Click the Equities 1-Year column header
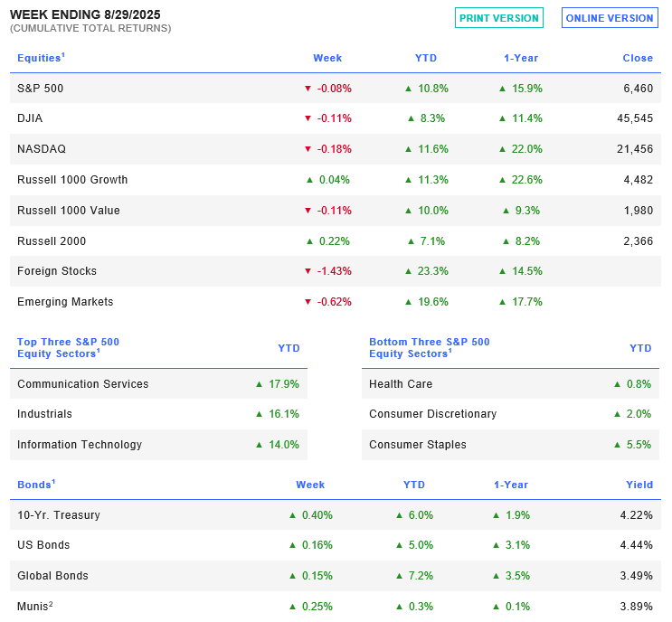The height and width of the screenshot is (622, 672). click(521, 58)
